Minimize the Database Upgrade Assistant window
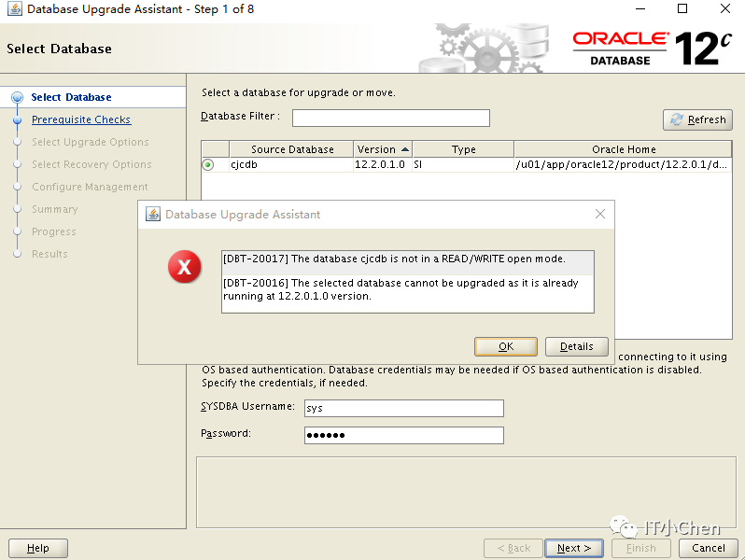This screenshot has width=745, height=560. click(640, 8)
